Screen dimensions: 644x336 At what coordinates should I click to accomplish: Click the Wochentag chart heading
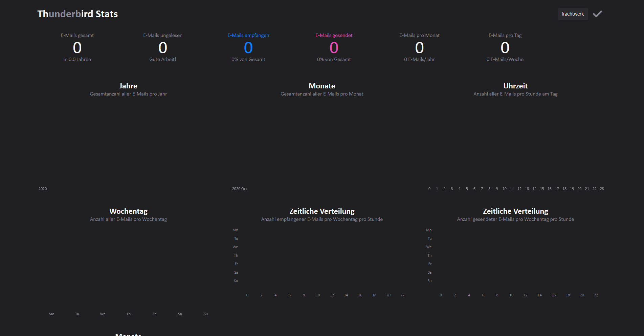coord(128,211)
